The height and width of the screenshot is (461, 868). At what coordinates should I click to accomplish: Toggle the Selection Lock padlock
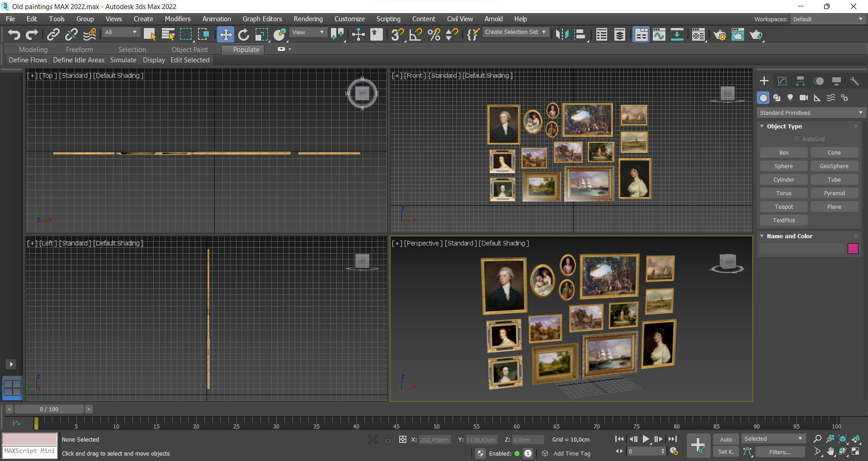coord(388,439)
